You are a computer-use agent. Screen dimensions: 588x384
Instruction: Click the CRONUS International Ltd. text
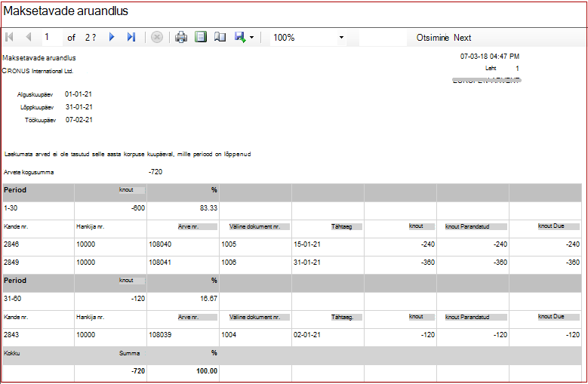click(x=38, y=71)
